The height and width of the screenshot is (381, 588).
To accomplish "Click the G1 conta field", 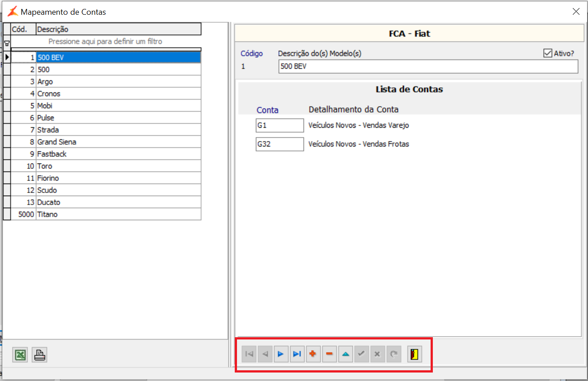I will pos(280,126).
